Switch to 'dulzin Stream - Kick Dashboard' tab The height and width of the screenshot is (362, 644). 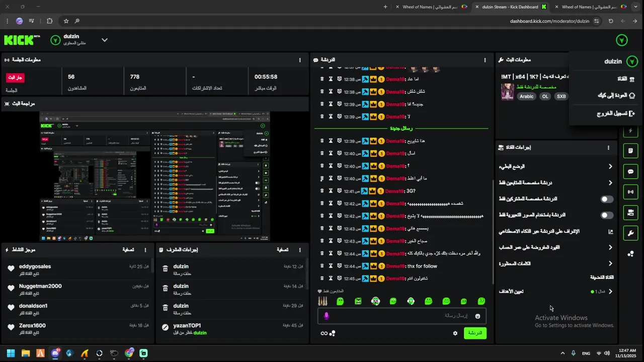pyautogui.click(x=510, y=7)
